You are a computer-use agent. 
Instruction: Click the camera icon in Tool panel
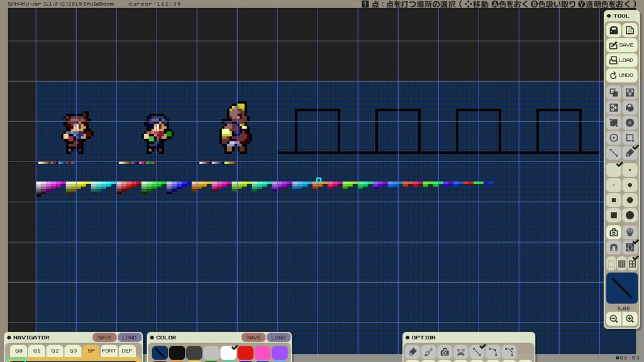click(614, 233)
